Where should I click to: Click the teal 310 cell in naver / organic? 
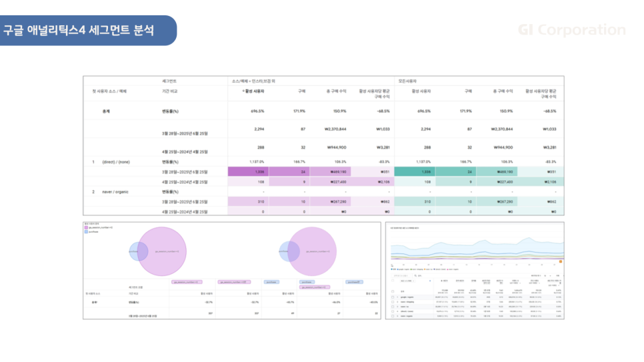[415, 202]
